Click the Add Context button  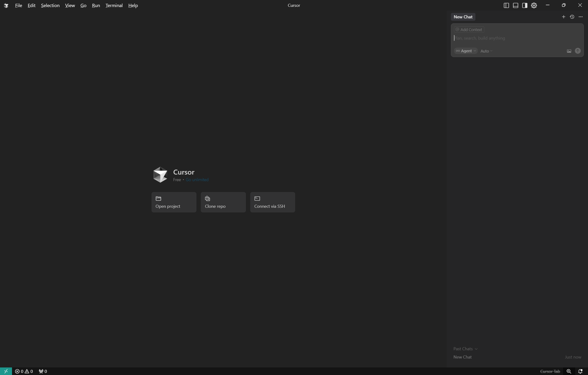[x=469, y=29]
